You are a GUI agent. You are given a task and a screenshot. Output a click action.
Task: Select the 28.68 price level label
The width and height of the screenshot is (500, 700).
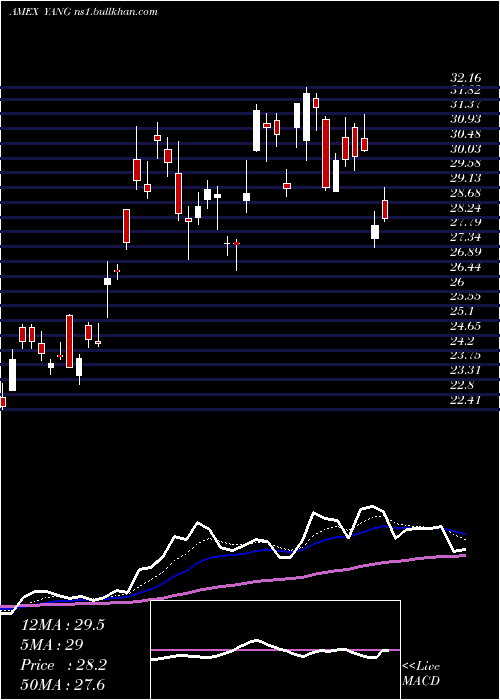[466, 193]
